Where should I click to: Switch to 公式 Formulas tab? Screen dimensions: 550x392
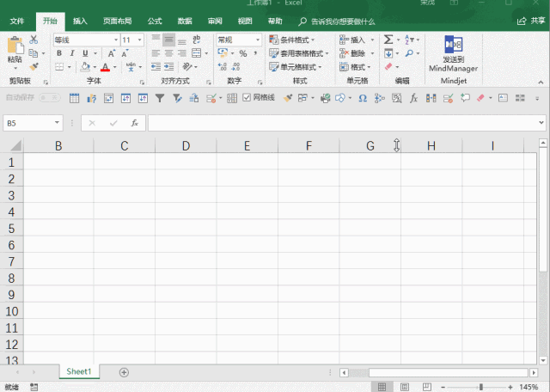tap(155, 21)
